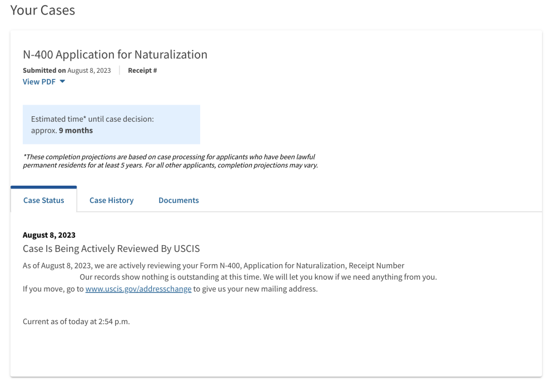Click the bold '9 months' estimate

pyautogui.click(x=76, y=131)
